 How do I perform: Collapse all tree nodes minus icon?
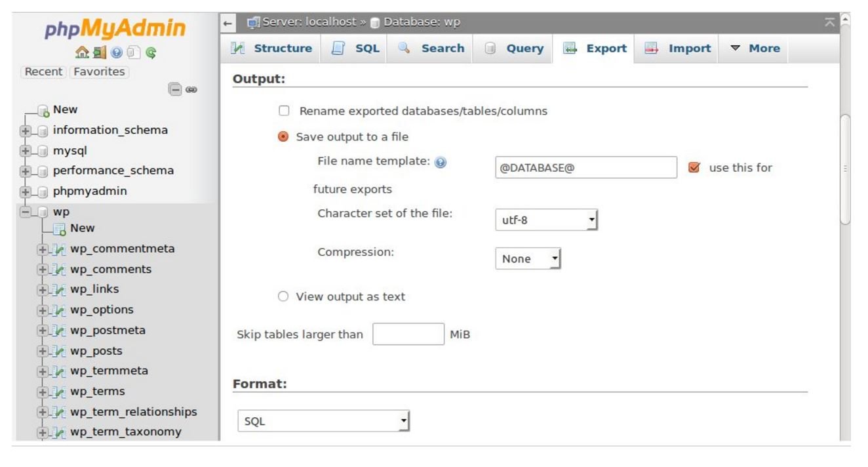(x=174, y=89)
